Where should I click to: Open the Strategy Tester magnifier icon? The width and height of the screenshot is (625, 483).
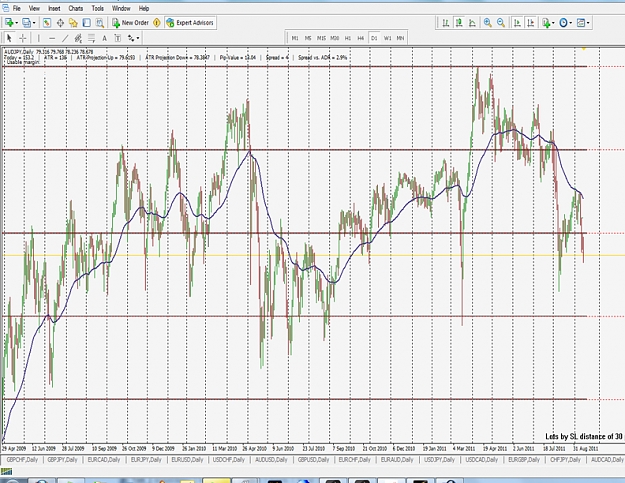(99, 23)
